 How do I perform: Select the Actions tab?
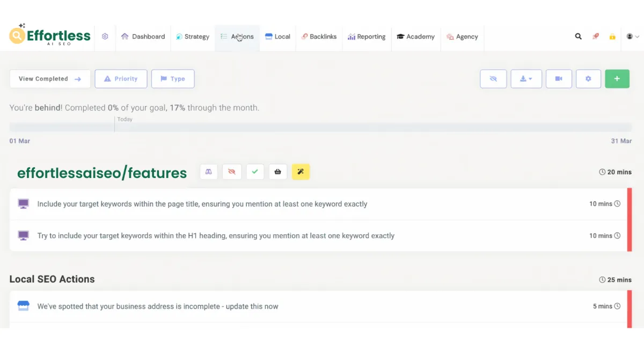pyautogui.click(x=237, y=36)
